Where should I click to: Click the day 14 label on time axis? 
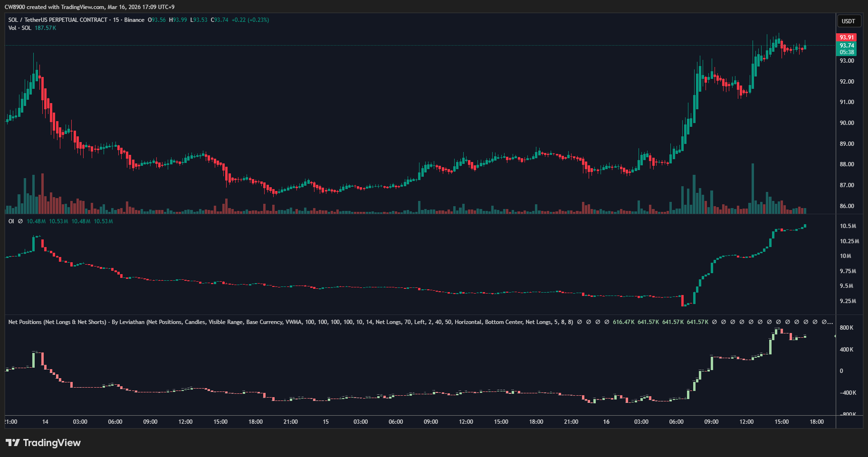(45, 422)
